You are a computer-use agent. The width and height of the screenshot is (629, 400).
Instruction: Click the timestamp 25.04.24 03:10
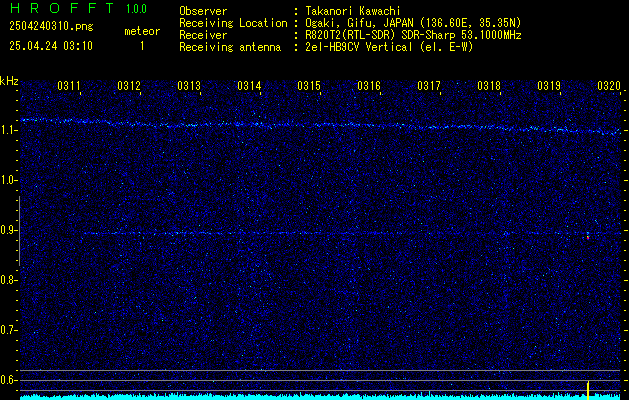[x=51, y=46]
